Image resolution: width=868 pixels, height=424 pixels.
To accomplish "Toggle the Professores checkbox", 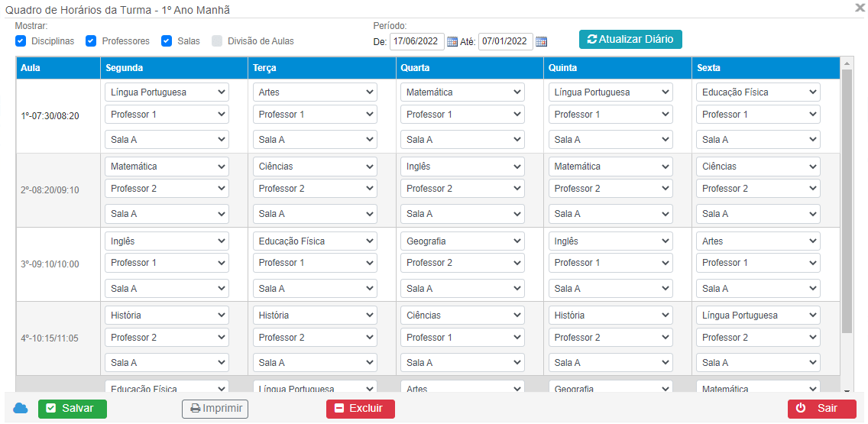I will coord(91,41).
